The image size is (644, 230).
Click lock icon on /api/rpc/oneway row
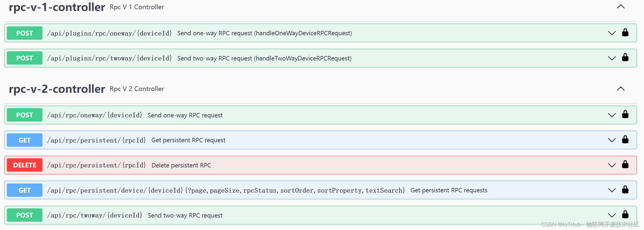(625, 114)
